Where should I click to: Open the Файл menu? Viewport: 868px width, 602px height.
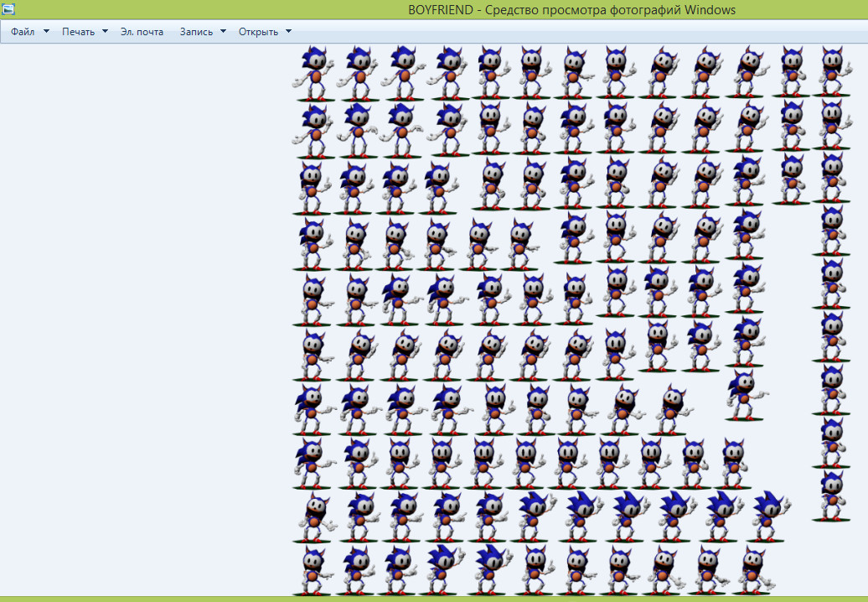[23, 32]
